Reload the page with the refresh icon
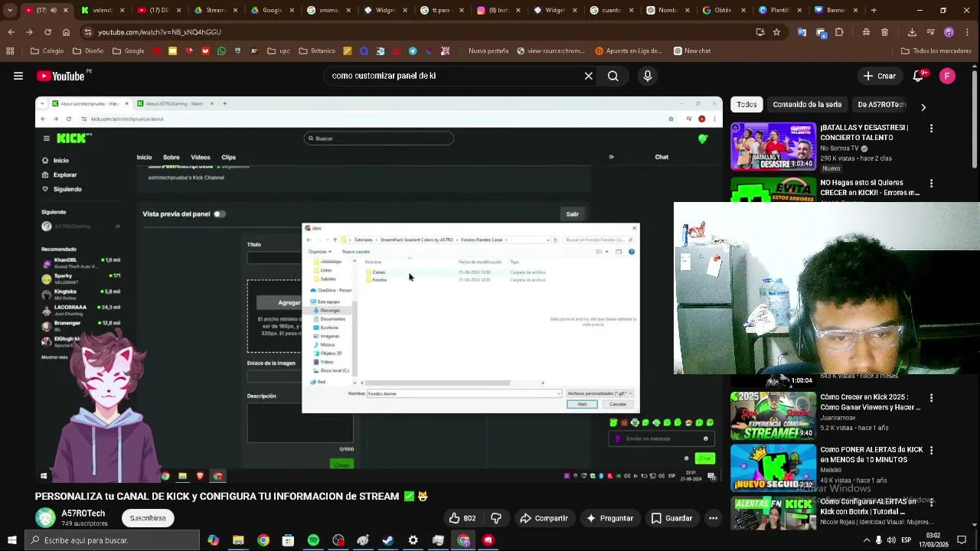The image size is (980, 551). point(47,32)
